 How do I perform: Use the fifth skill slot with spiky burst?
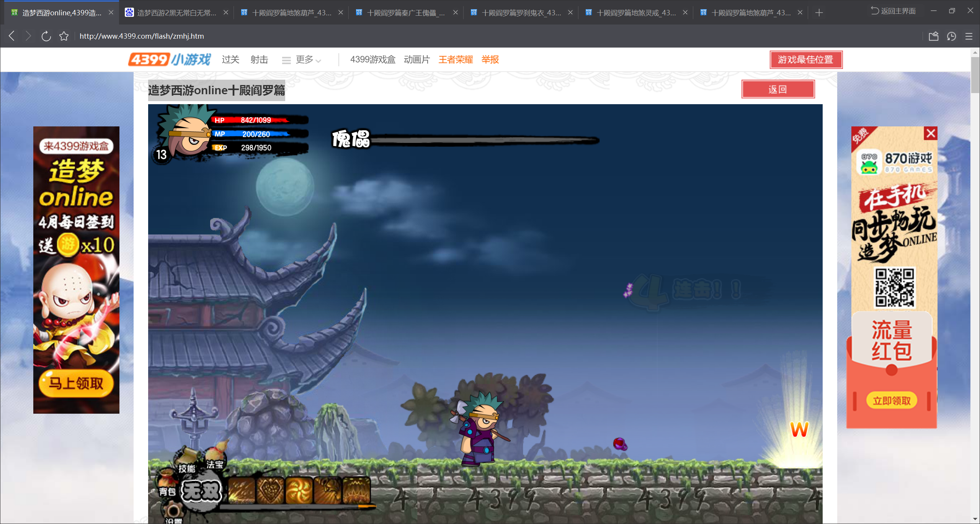357,490
